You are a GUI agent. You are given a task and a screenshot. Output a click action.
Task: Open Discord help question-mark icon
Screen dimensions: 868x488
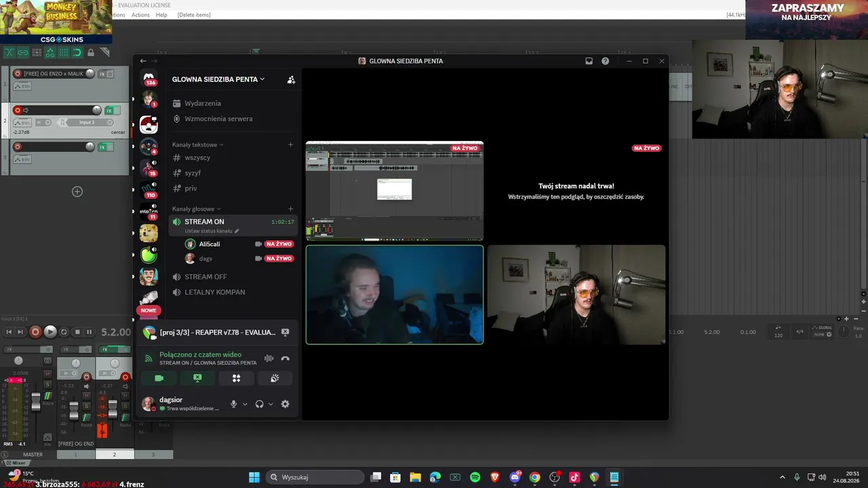605,61
